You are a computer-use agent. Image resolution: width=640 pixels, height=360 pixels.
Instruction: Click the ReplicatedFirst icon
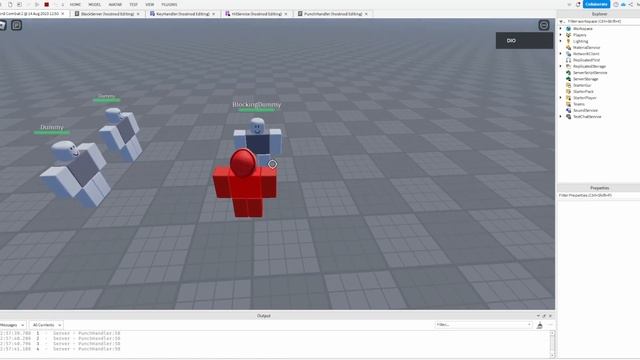pyautogui.click(x=568, y=60)
